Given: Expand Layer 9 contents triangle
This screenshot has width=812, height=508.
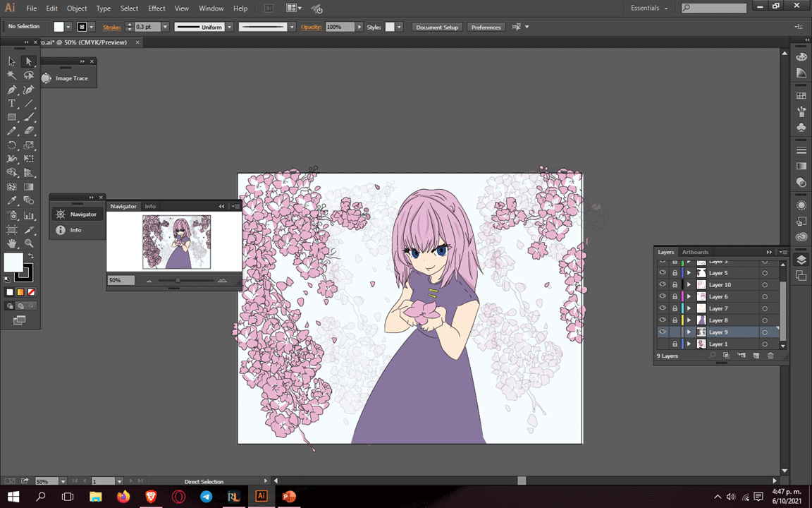Looking at the screenshot, I should point(689,332).
